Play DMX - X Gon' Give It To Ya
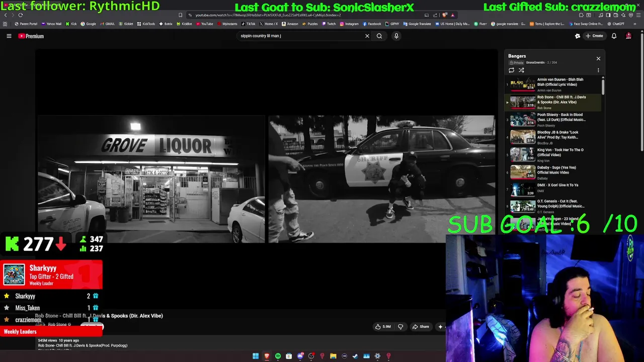Image resolution: width=644 pixels, height=362 pixels. pos(557,185)
